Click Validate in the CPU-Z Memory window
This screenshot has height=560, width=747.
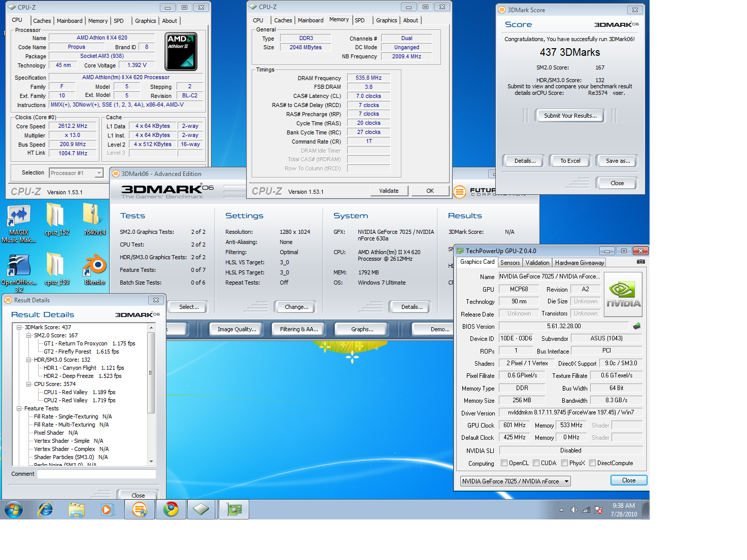[389, 191]
